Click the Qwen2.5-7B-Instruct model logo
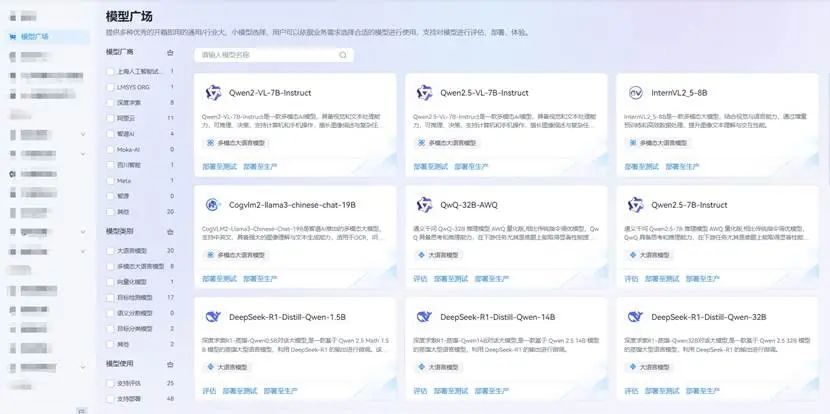This screenshot has width=830, height=414. [x=636, y=205]
